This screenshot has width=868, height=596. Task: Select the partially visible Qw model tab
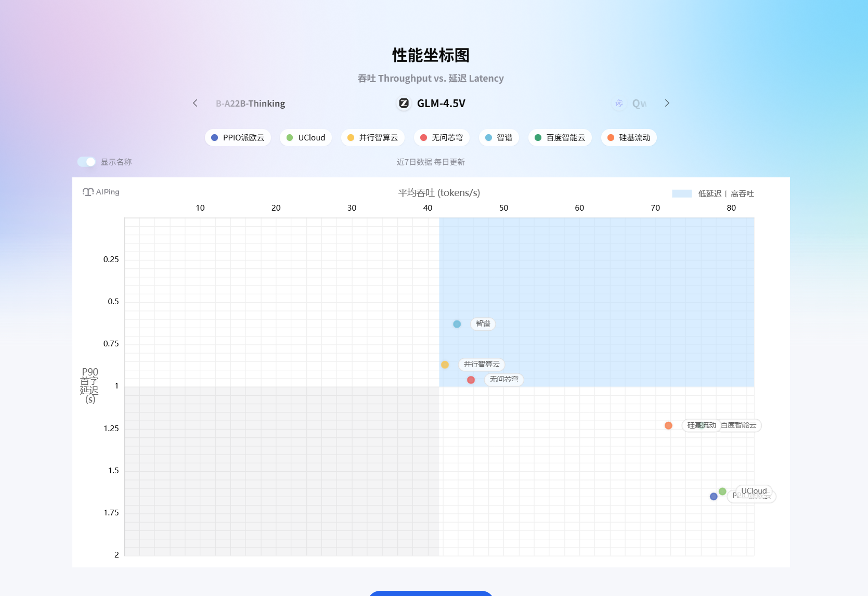[630, 103]
